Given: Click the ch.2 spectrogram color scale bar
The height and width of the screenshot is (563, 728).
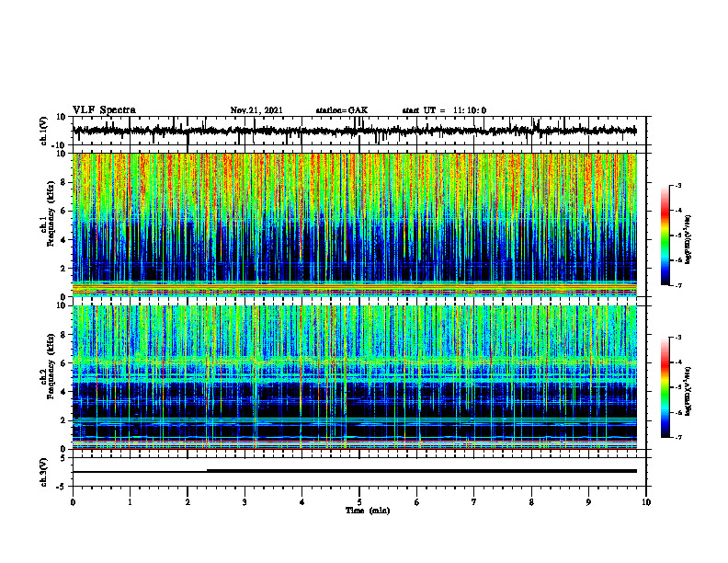Looking at the screenshot, I should click(x=665, y=387).
